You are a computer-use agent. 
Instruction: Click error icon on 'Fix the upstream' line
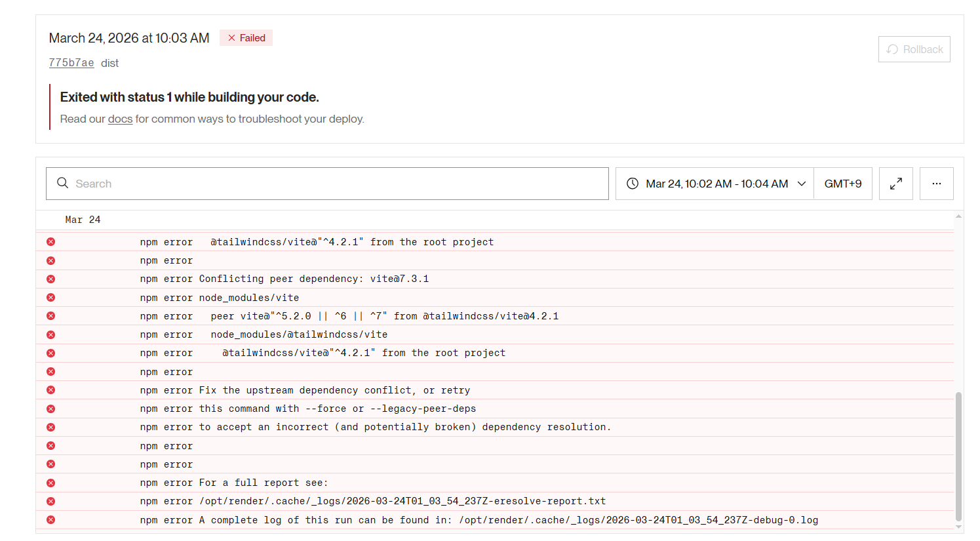coord(50,390)
